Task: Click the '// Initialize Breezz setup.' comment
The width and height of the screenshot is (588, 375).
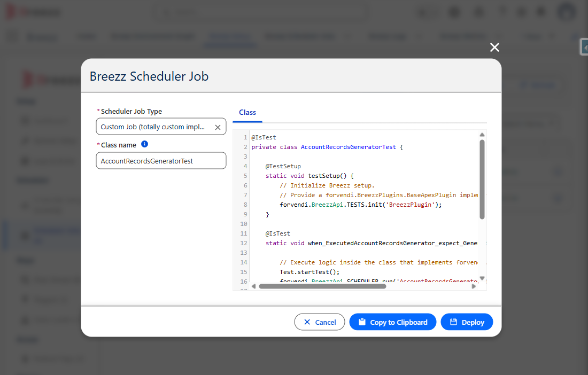Action: click(327, 185)
